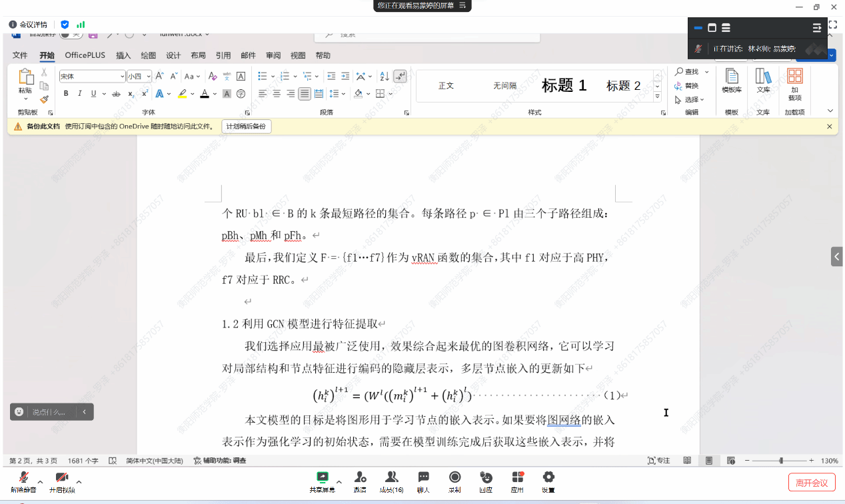Click the distributed alignment icon
The image size is (845, 504).
(x=319, y=94)
